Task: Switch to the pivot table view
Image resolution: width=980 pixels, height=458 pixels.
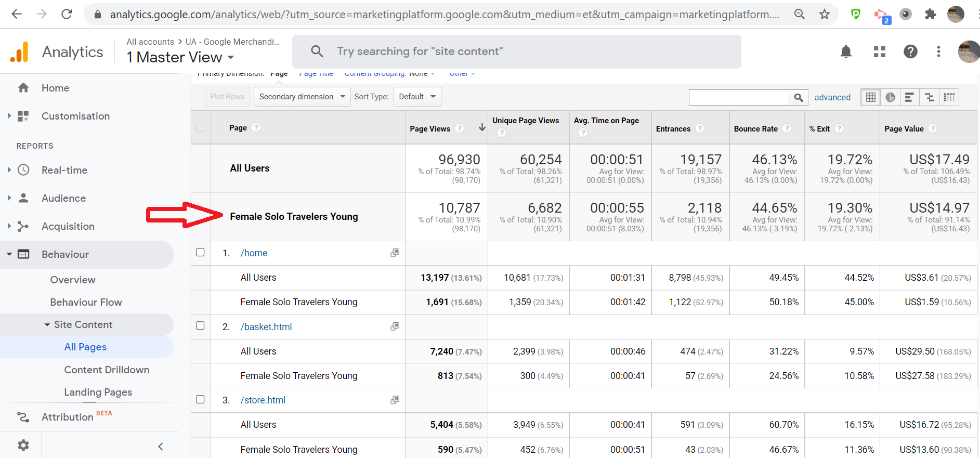Action: 949,97
